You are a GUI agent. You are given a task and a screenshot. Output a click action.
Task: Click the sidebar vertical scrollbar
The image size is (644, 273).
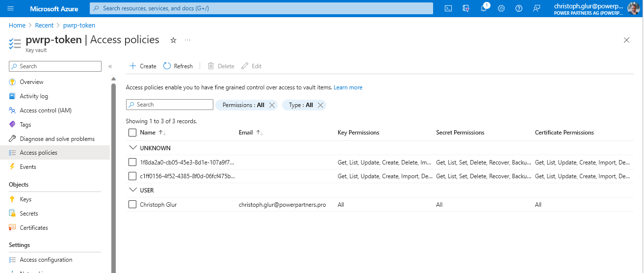click(114, 177)
